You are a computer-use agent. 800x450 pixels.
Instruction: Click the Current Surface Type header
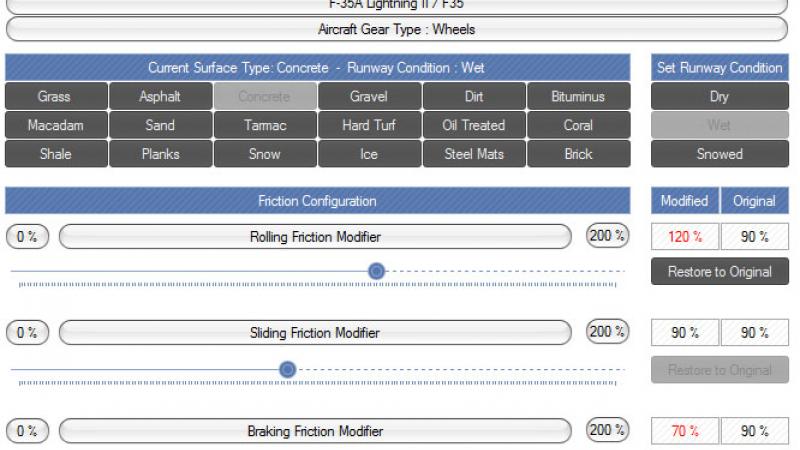[x=317, y=67]
